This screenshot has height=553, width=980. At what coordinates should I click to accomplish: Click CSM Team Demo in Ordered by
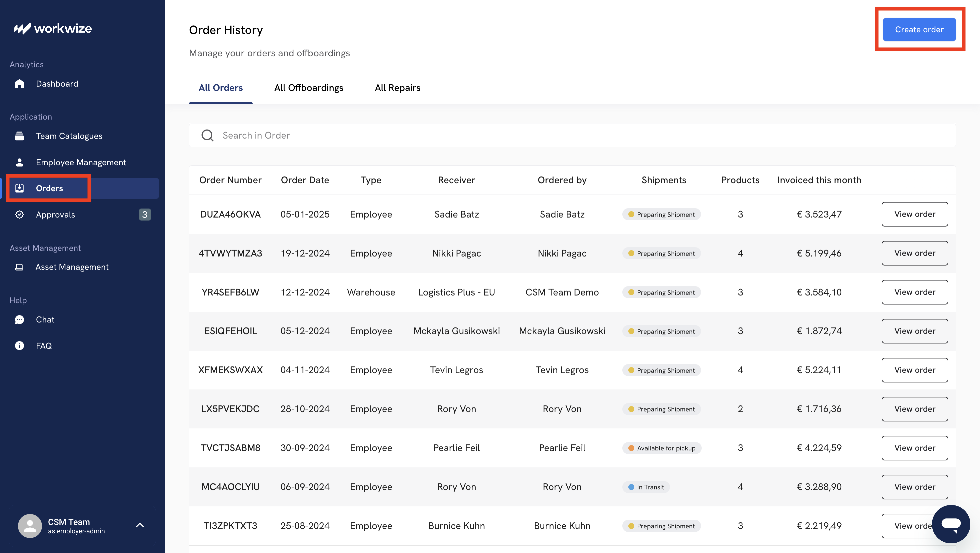point(562,292)
